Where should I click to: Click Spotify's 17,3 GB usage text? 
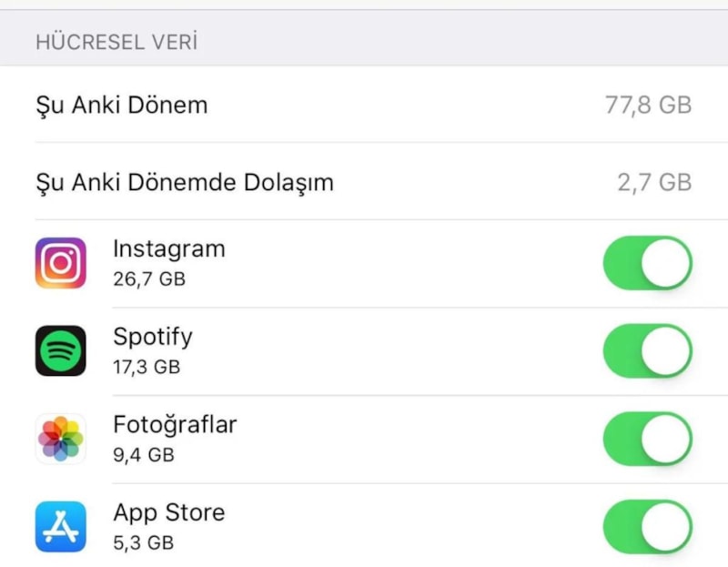pos(147,367)
